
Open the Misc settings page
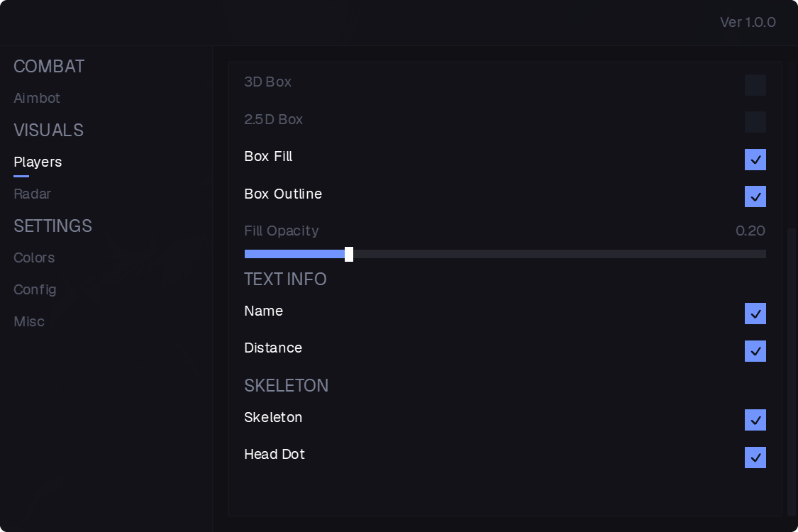tap(29, 322)
